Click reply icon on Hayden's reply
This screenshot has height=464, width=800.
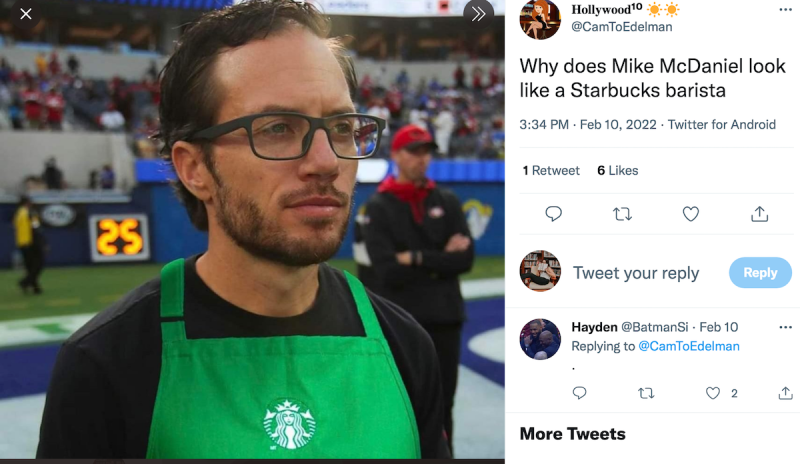[579, 393]
